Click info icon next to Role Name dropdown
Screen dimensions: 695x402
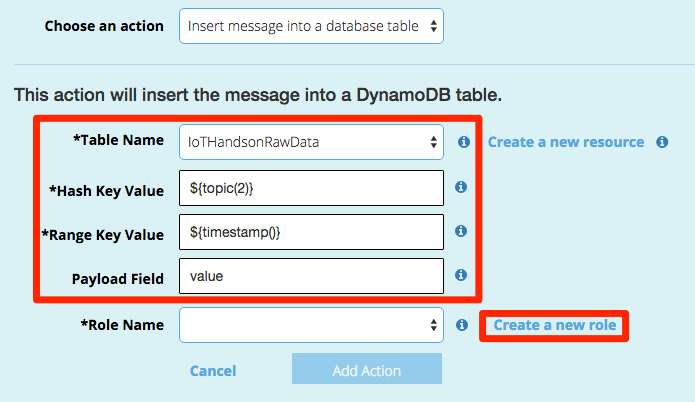[462, 325]
